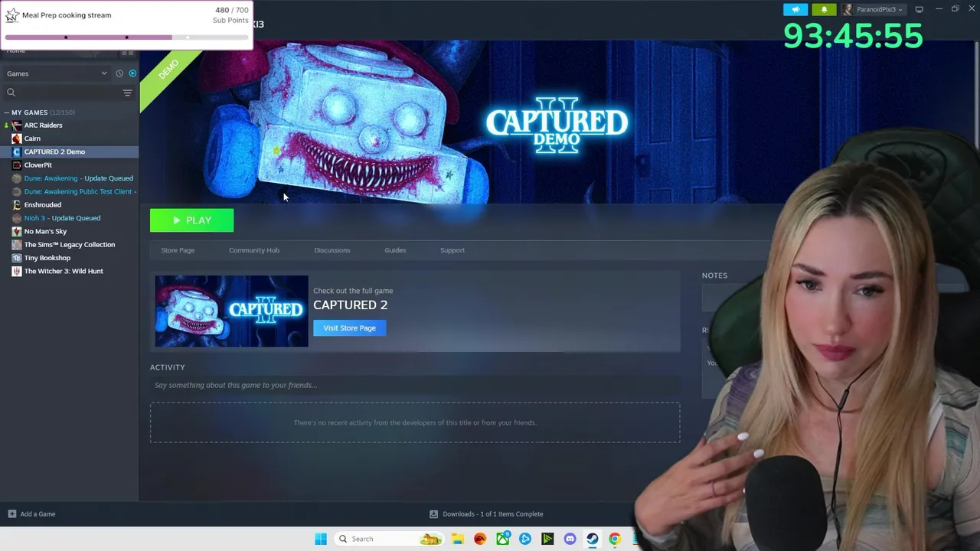
Task: Click the activity status input field
Action: click(x=415, y=385)
